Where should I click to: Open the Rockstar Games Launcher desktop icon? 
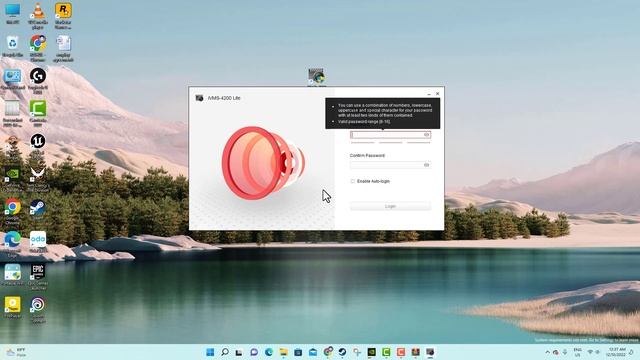63,16
